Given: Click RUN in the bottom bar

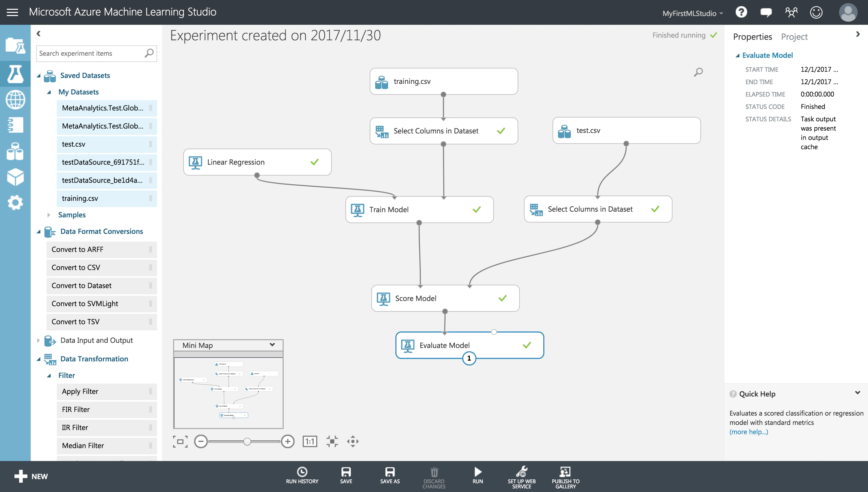Looking at the screenshot, I should point(478,476).
